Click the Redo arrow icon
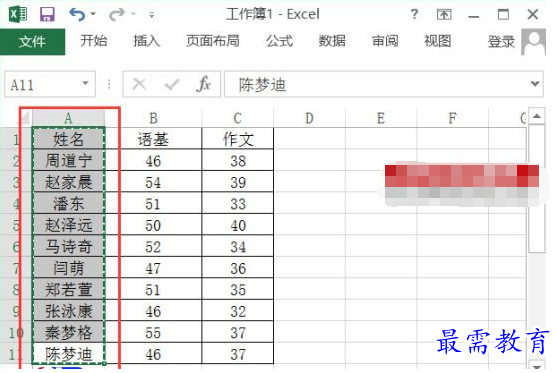Viewport: 558px width, 373px height. tap(117, 15)
